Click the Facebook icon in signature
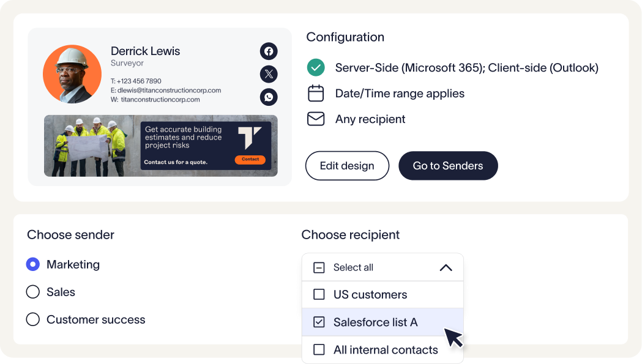This screenshot has width=642, height=364. [269, 51]
